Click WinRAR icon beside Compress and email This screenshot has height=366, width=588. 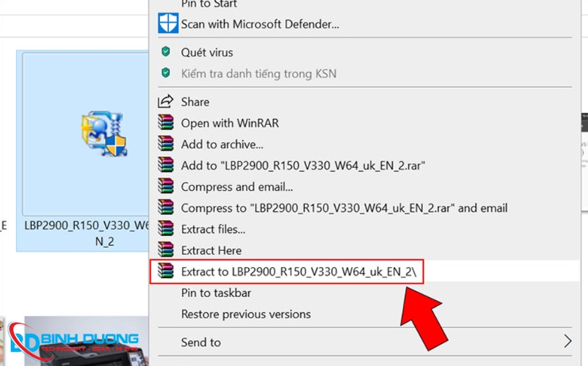tap(166, 186)
